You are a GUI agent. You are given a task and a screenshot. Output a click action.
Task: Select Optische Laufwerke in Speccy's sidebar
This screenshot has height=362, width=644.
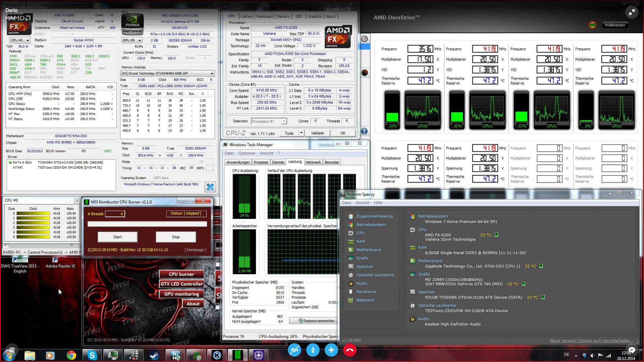pos(375,275)
